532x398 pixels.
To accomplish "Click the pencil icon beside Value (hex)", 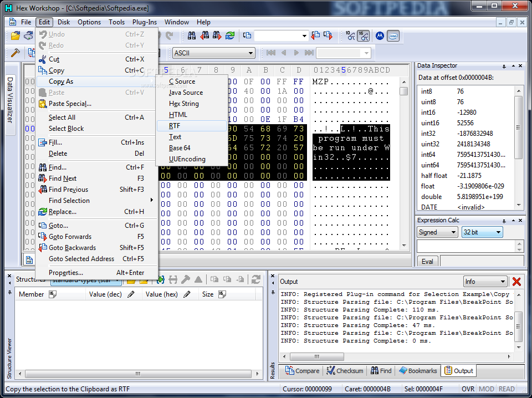I will (187, 294).
